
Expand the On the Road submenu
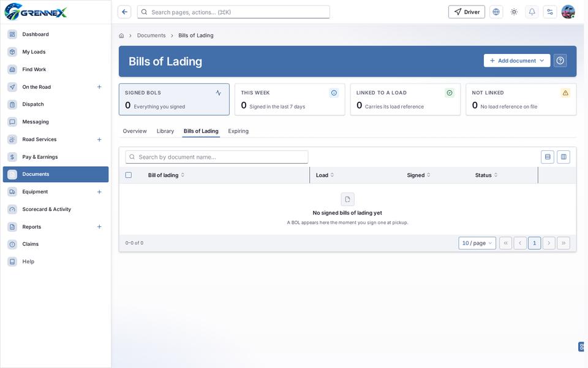coord(99,86)
